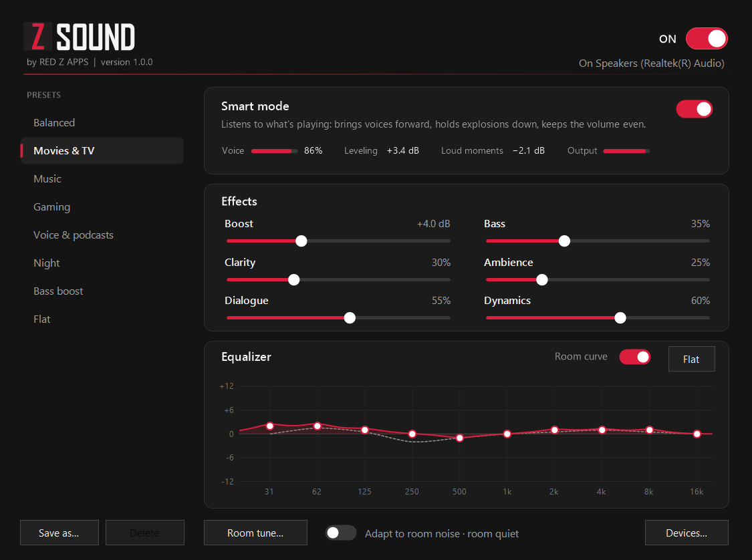Click the 25% Ambience value
Viewport: 752px width, 560px height.
click(x=701, y=263)
